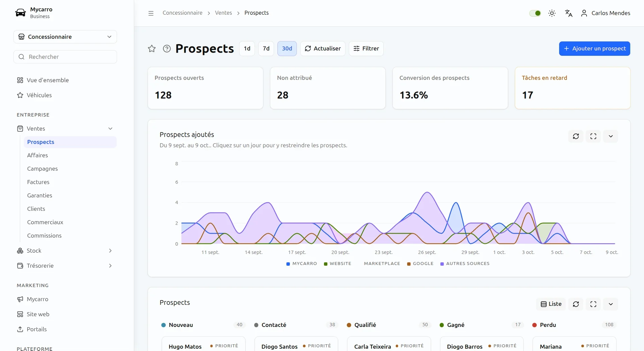This screenshot has width=644, height=351.
Task: Select the 30d time range
Action: coord(287,49)
